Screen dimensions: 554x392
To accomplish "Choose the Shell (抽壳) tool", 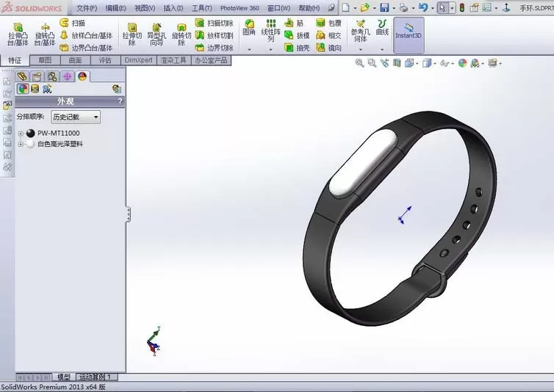I will (297, 48).
